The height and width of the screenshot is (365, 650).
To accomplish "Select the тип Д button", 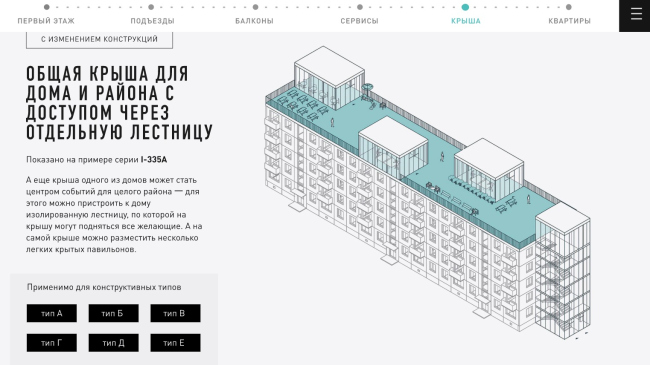I will (x=114, y=343).
